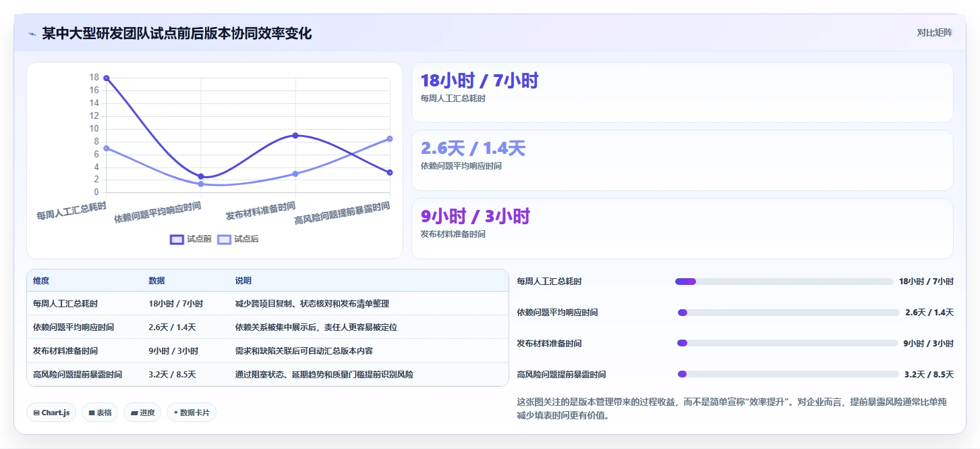Click the 数据 column header
This screenshot has width=980, height=449.
pyautogui.click(x=156, y=281)
